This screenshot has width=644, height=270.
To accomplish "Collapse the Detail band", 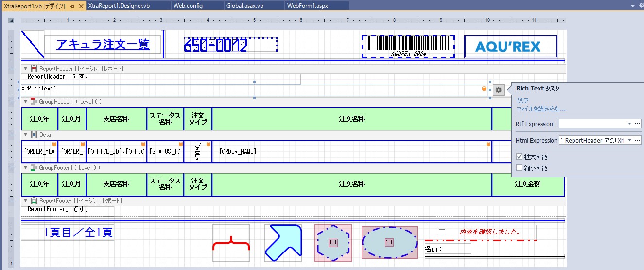I will (26, 134).
